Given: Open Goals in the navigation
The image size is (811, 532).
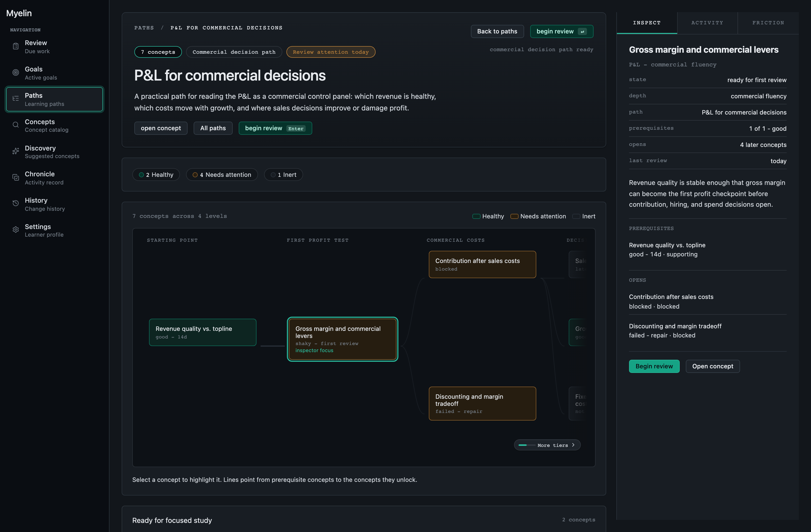Looking at the screenshot, I should coord(54,73).
